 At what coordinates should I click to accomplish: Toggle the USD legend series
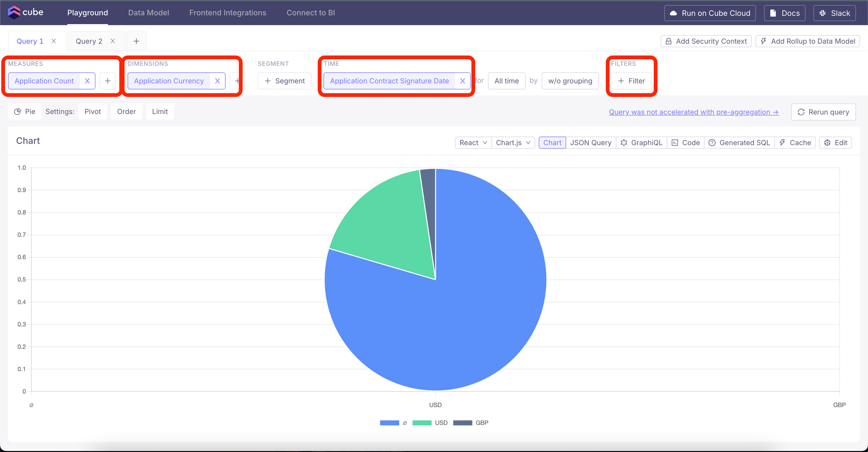pyautogui.click(x=430, y=423)
